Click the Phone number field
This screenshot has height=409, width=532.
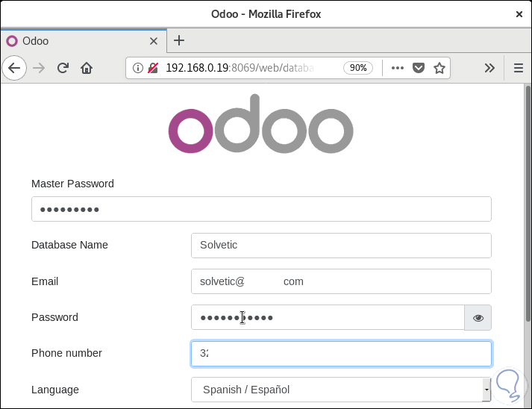coord(341,354)
